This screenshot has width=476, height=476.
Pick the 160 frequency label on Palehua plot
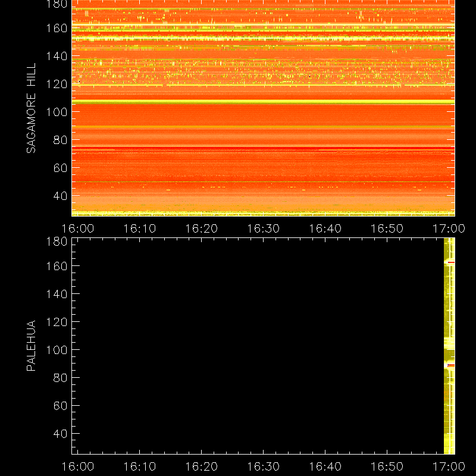pyautogui.click(x=57, y=266)
